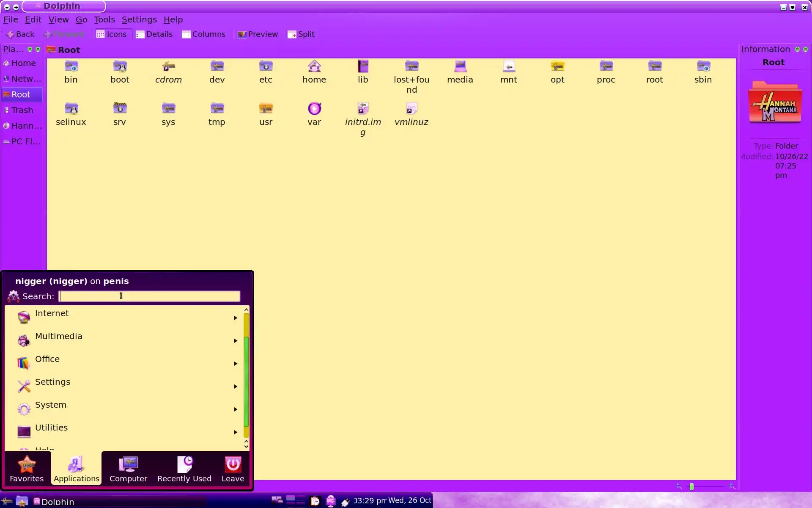Select the vmlinuz file icon
This screenshot has width=812, height=508.
pos(411,109)
